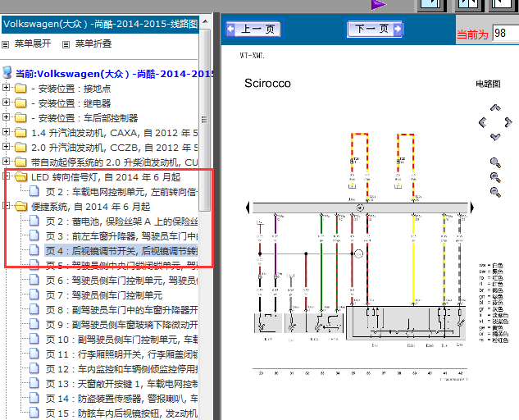
Task: Click the list icon beside 菜单折叠
Action: click(x=66, y=44)
